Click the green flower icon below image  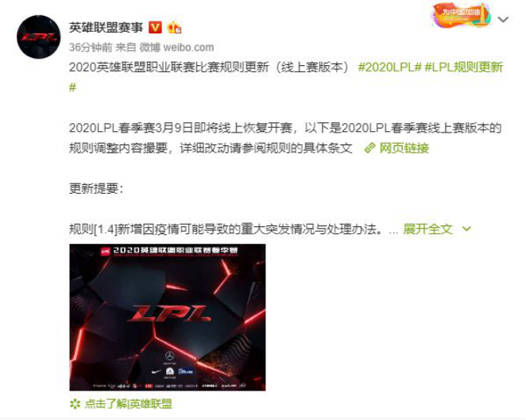pos(75,404)
